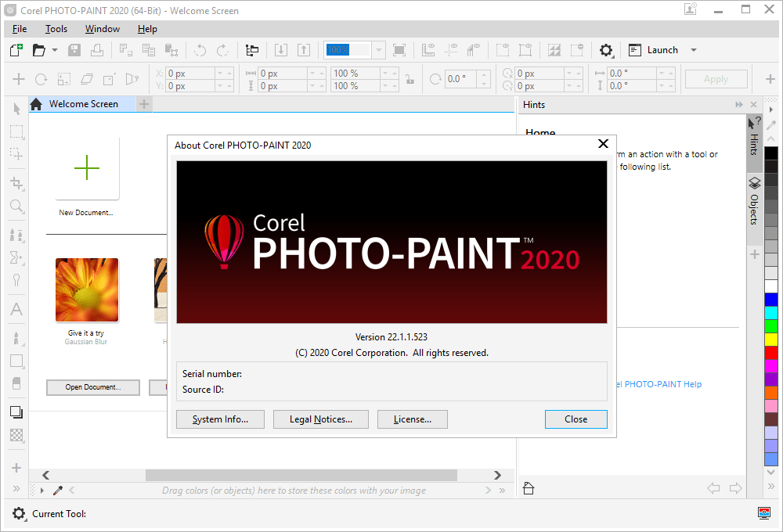Click Close button in About dialog
This screenshot has width=783, height=532.
pyautogui.click(x=576, y=419)
